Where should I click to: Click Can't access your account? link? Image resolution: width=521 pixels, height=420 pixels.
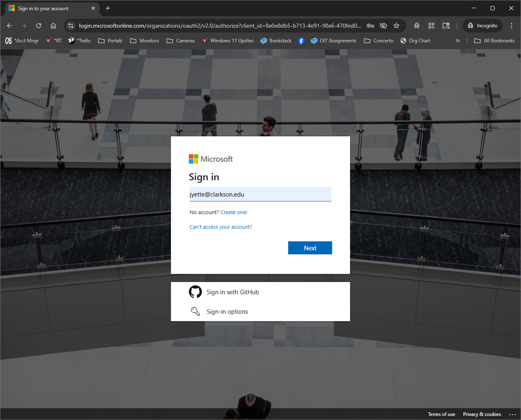coord(221,227)
